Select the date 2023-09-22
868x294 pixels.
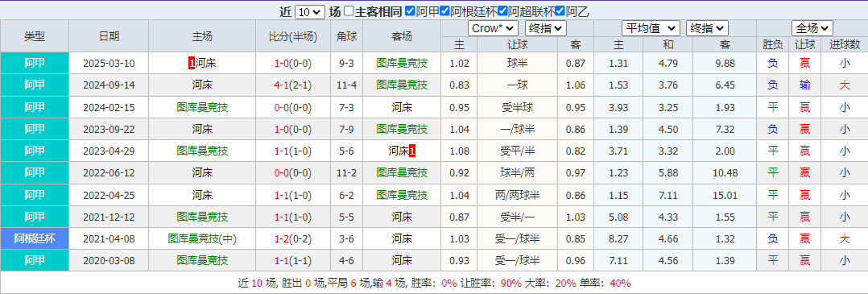click(x=109, y=129)
